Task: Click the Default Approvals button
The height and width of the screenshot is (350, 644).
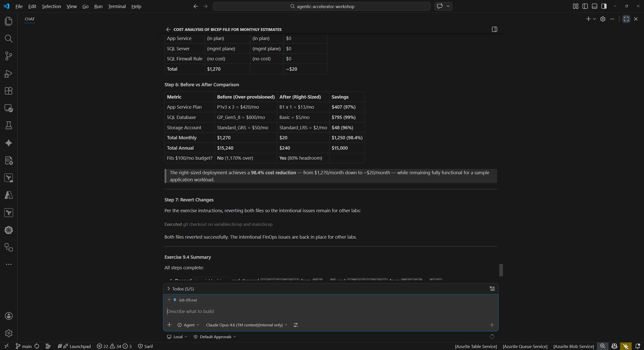Action: [x=215, y=337]
